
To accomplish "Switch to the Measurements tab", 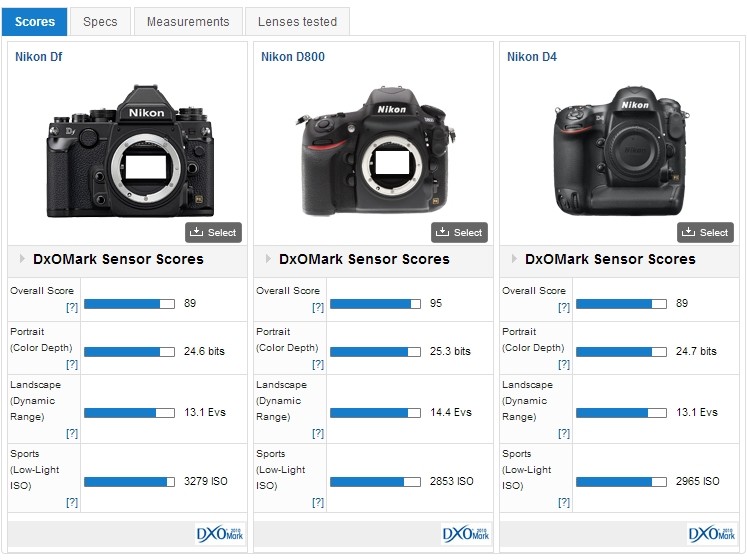I will tap(188, 21).
